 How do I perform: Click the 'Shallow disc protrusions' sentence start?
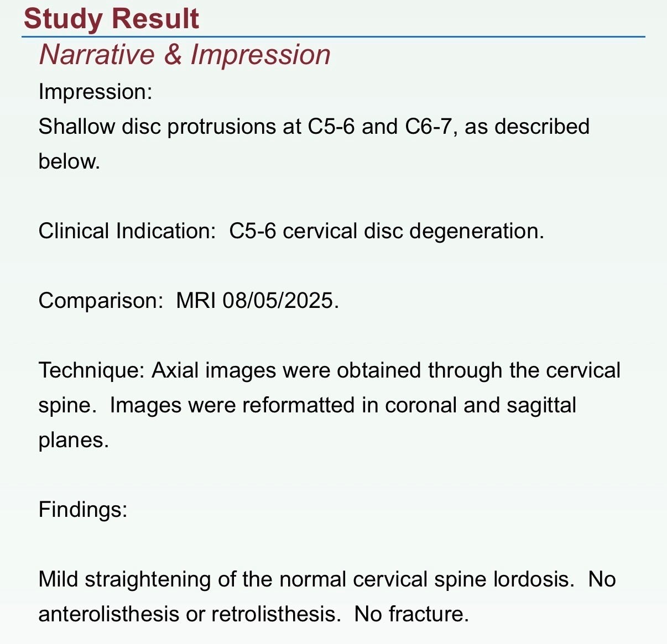click(x=100, y=127)
